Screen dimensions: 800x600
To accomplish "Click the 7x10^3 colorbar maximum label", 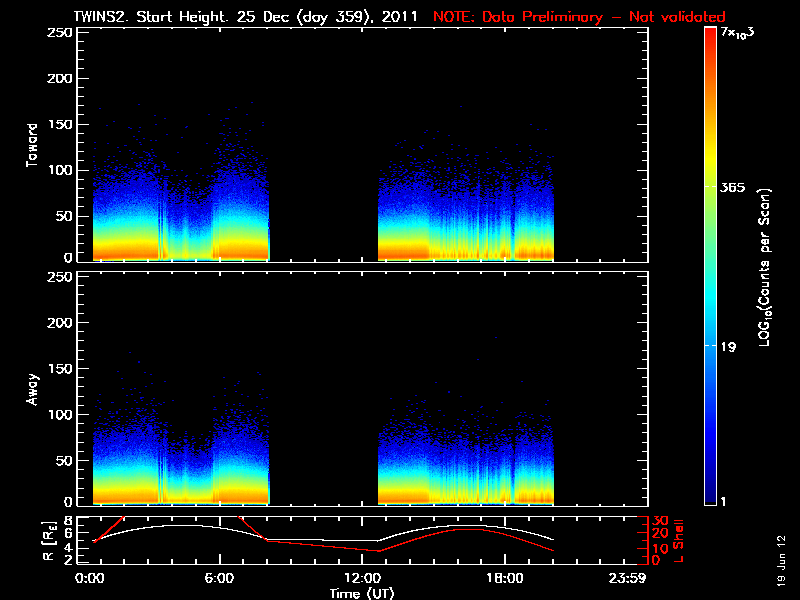I will [x=741, y=33].
